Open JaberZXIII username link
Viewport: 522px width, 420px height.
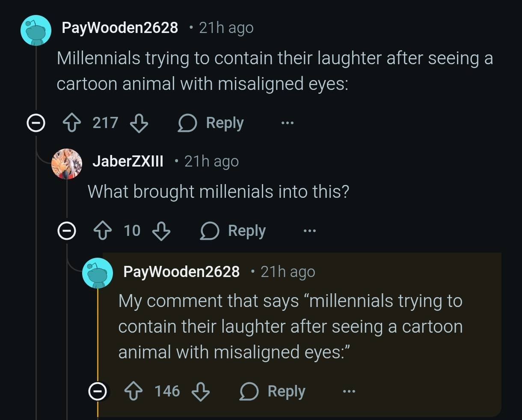point(128,161)
